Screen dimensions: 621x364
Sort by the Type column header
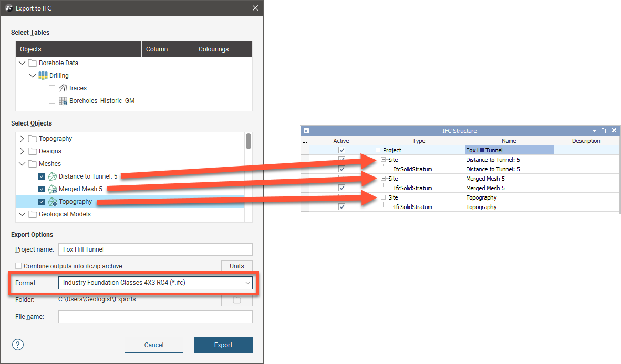419,141
